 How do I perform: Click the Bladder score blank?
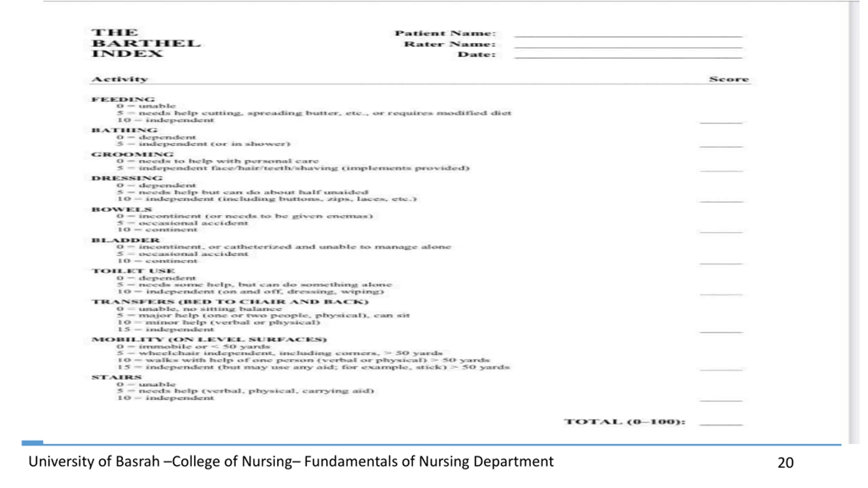click(721, 263)
